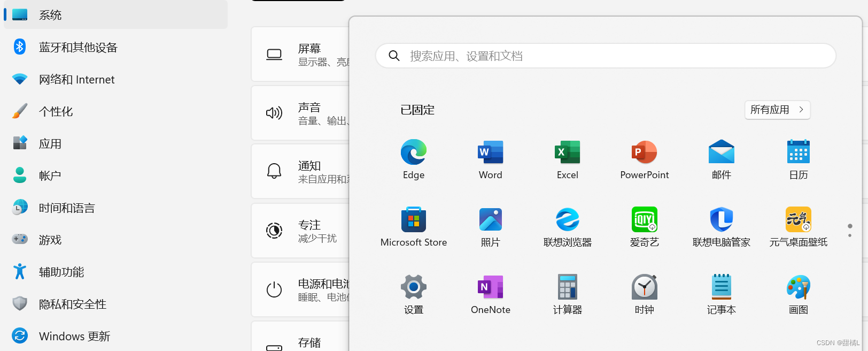
Task: Launch OneNote from pinned apps
Action: [x=491, y=294]
